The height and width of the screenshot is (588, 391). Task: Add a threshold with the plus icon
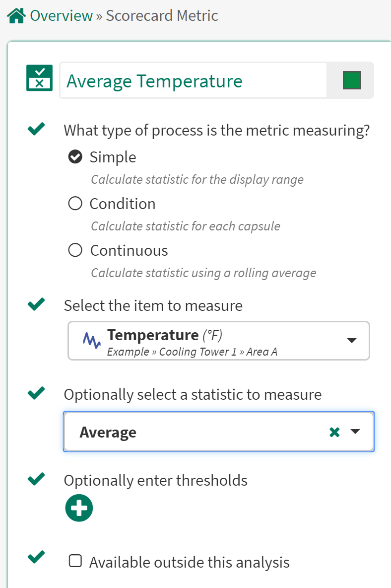(78, 508)
